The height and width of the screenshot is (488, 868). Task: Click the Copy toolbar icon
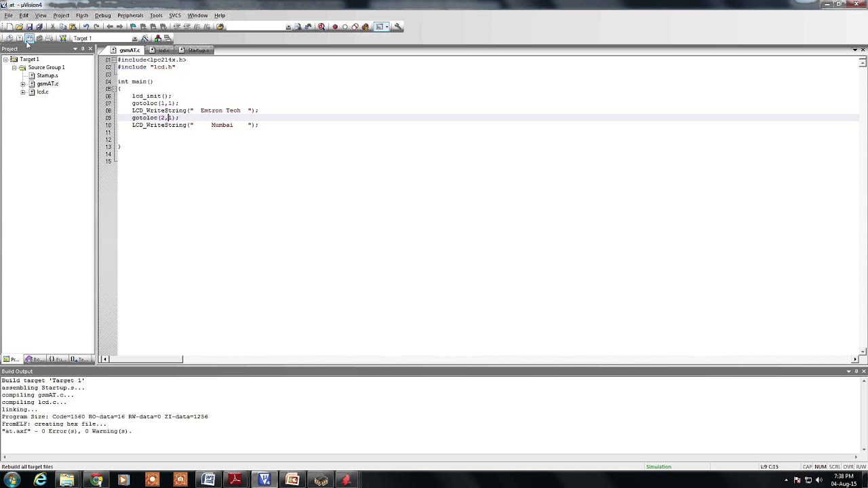click(63, 26)
